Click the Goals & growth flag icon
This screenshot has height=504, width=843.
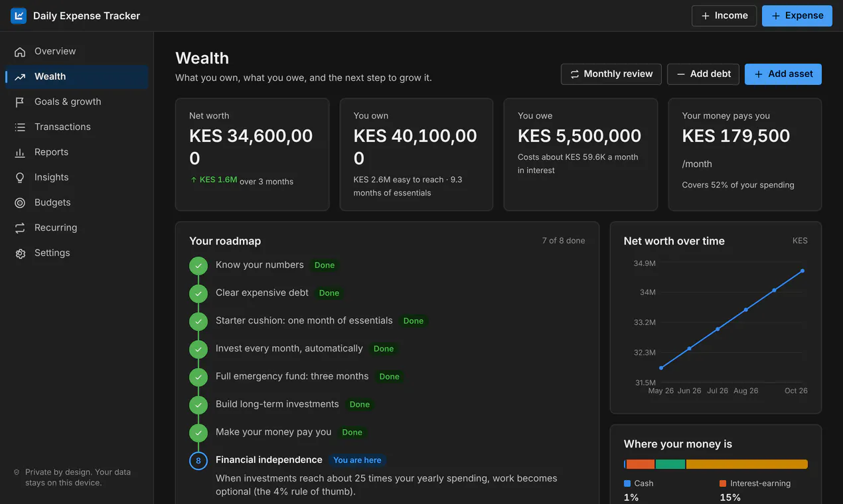click(20, 102)
